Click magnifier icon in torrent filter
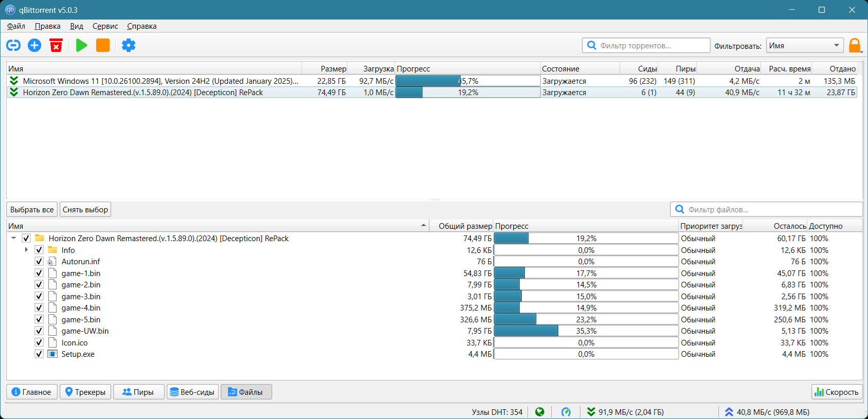The width and height of the screenshot is (868, 419). tap(592, 45)
